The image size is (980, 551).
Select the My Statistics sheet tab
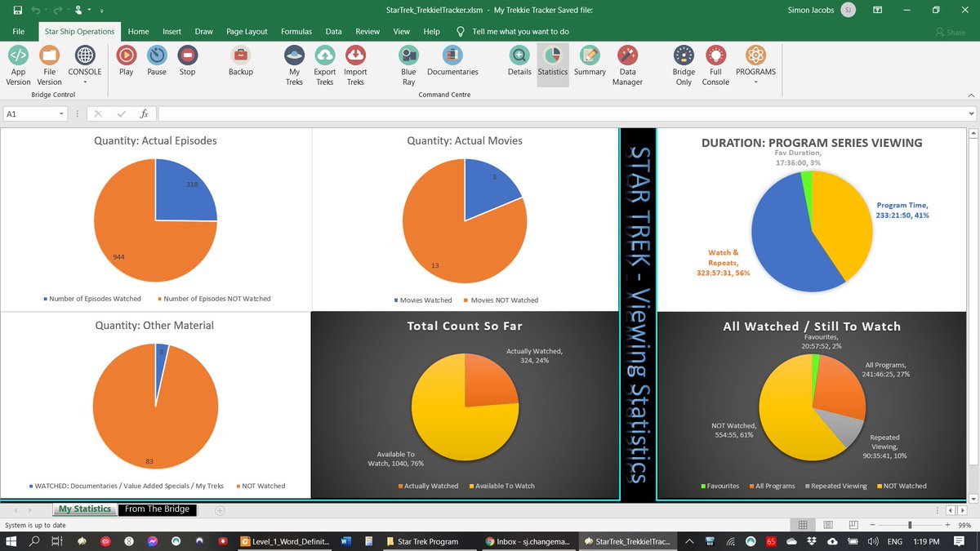pos(84,509)
